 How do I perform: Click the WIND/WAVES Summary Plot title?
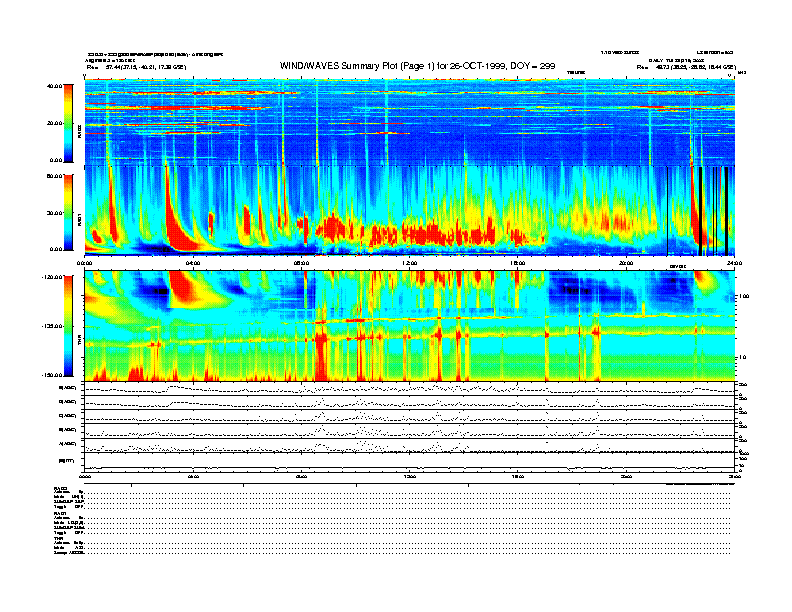(x=417, y=66)
